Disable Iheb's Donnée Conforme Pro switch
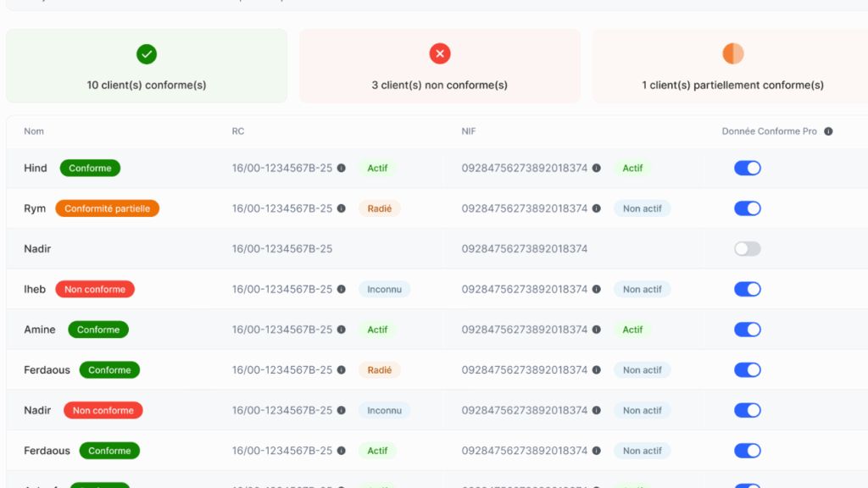This screenshot has height=488, width=868. (747, 290)
